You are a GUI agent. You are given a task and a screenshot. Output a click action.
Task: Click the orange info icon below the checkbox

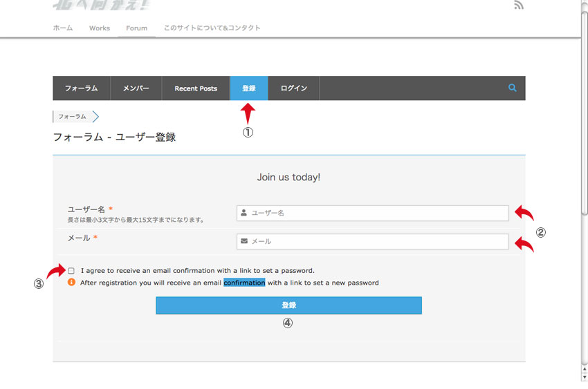pos(71,283)
